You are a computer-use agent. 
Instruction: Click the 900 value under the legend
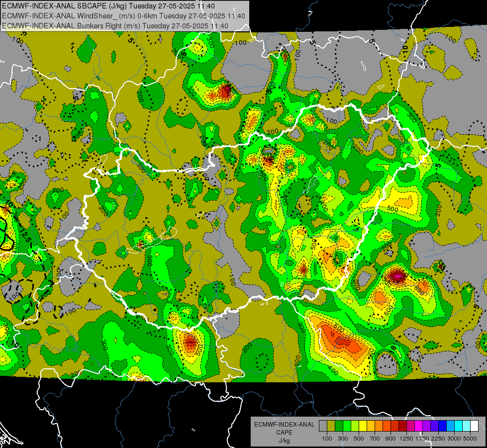(x=390, y=439)
